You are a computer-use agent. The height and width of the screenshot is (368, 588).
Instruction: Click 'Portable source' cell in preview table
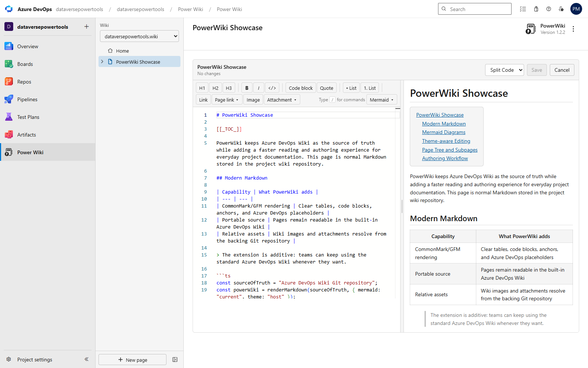[x=443, y=274]
